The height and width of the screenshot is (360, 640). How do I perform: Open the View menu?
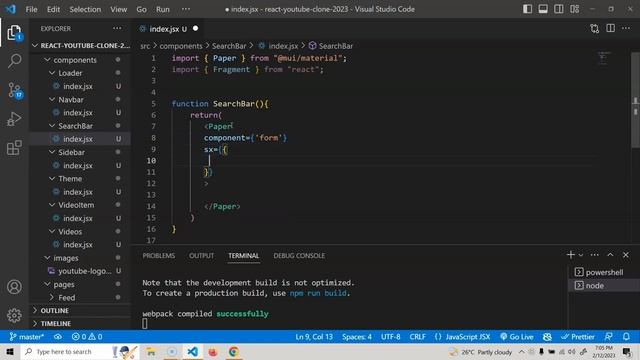coord(118,9)
